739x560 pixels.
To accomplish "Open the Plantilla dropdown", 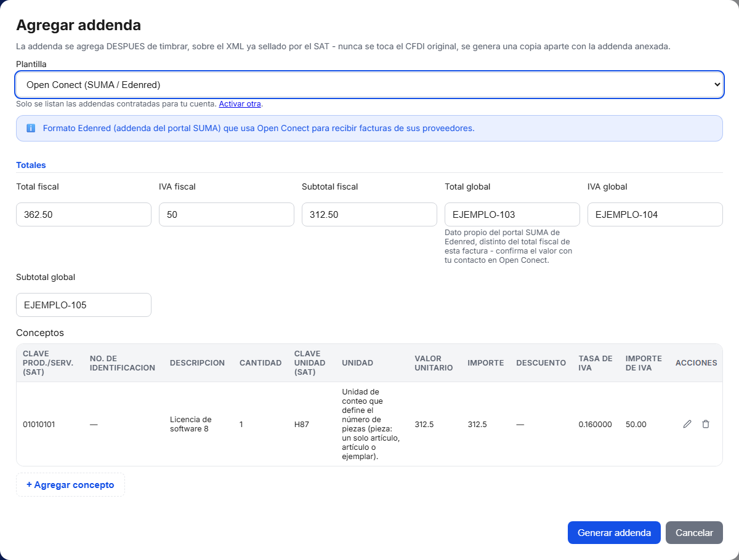I will point(369,84).
